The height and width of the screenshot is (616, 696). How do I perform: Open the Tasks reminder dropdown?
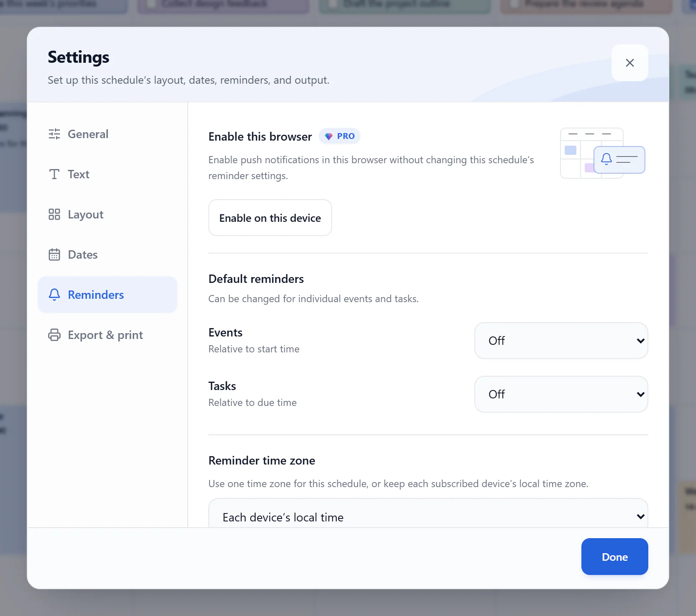(x=561, y=394)
